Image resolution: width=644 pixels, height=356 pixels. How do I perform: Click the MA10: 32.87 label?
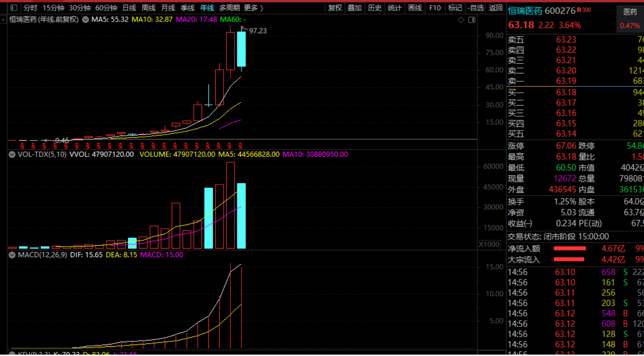[x=152, y=20]
